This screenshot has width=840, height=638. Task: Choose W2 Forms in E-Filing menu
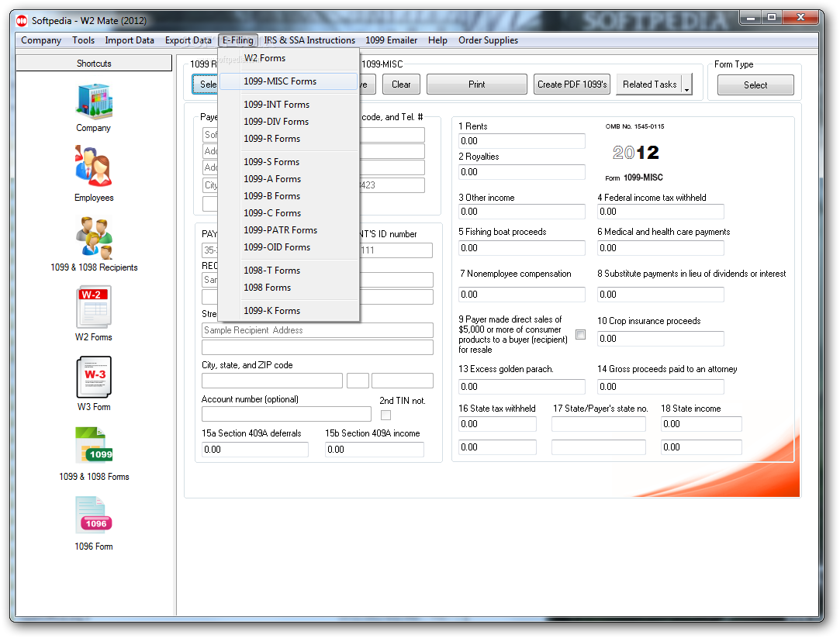click(289, 58)
